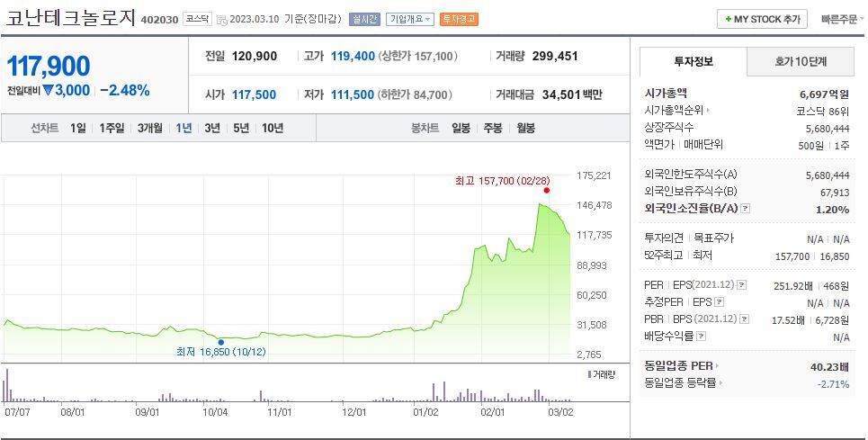Click the red 최고 157,700 marker dot
Screen dimensions: 868x440
[x=546, y=190]
